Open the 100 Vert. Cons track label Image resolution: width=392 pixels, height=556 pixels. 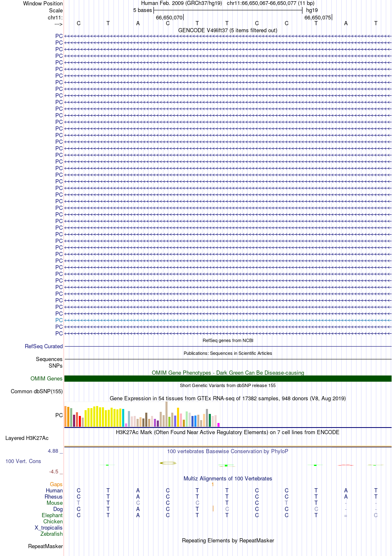pos(23,461)
